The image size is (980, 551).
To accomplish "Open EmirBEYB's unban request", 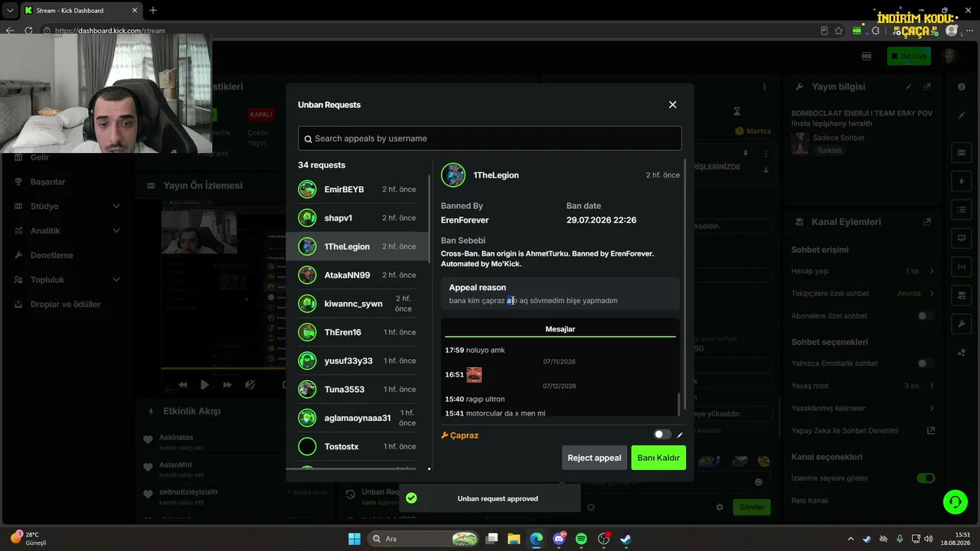I will click(357, 189).
